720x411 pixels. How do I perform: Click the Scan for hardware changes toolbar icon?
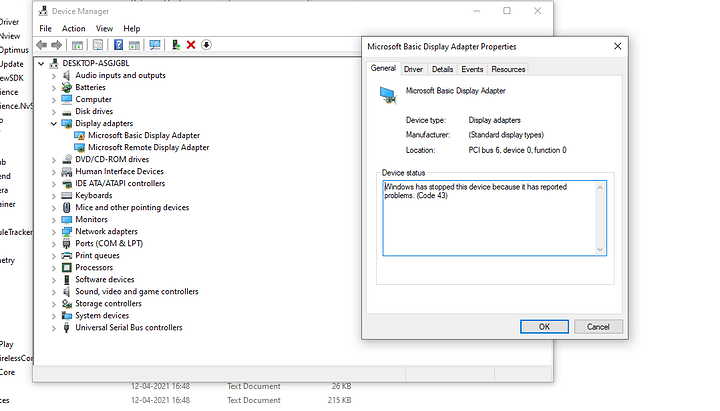click(155, 45)
